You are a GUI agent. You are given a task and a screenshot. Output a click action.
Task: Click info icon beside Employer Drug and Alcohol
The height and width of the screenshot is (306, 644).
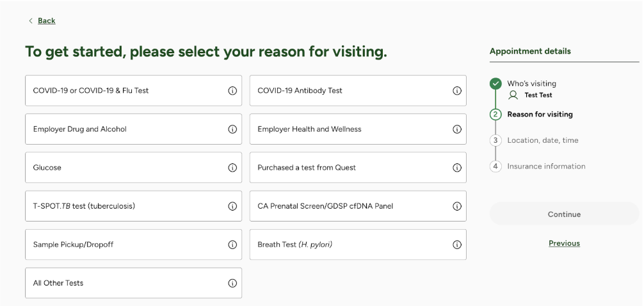pos(232,129)
